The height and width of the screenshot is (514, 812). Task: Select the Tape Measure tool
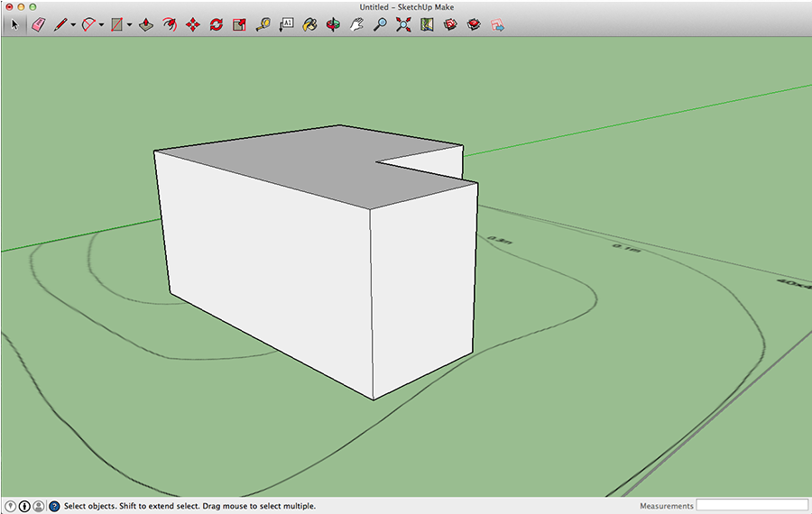(263, 24)
